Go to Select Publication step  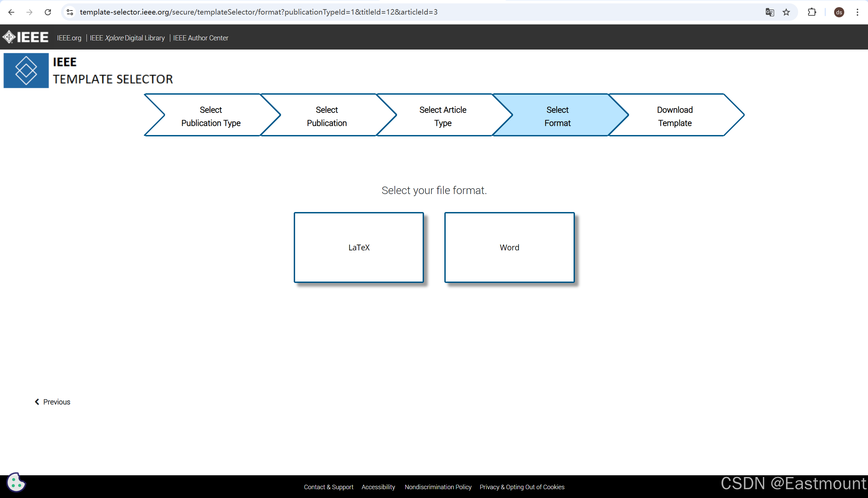[327, 116]
